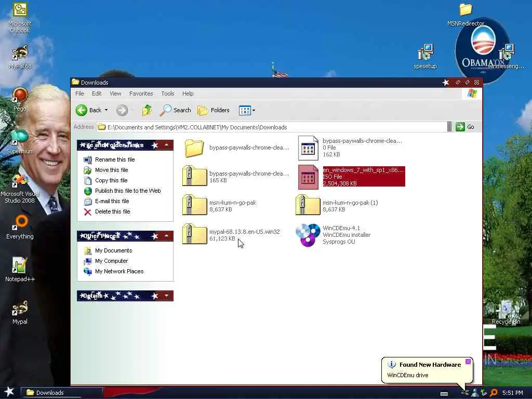Screen dimensions: 532x399
Task: Click the Go button
Action: click(x=465, y=127)
